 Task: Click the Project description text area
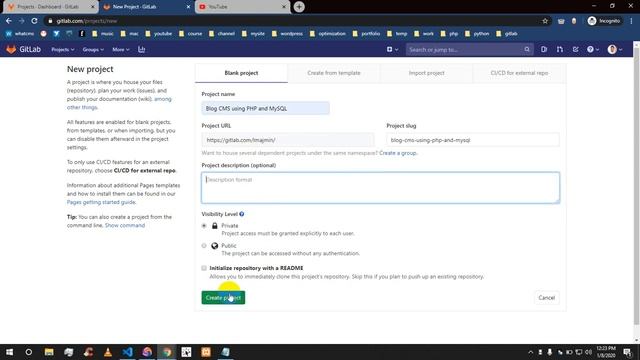pos(380,188)
